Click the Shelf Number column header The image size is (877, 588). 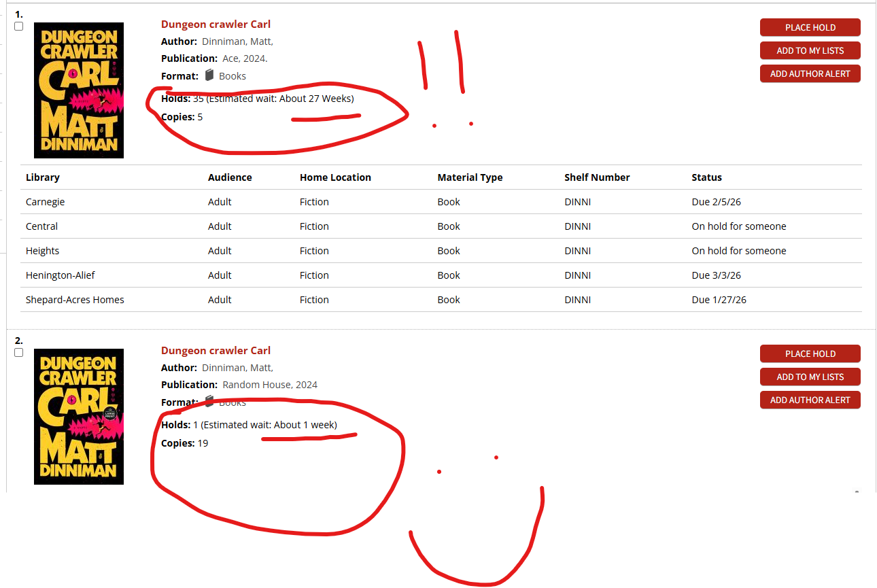pyautogui.click(x=596, y=177)
